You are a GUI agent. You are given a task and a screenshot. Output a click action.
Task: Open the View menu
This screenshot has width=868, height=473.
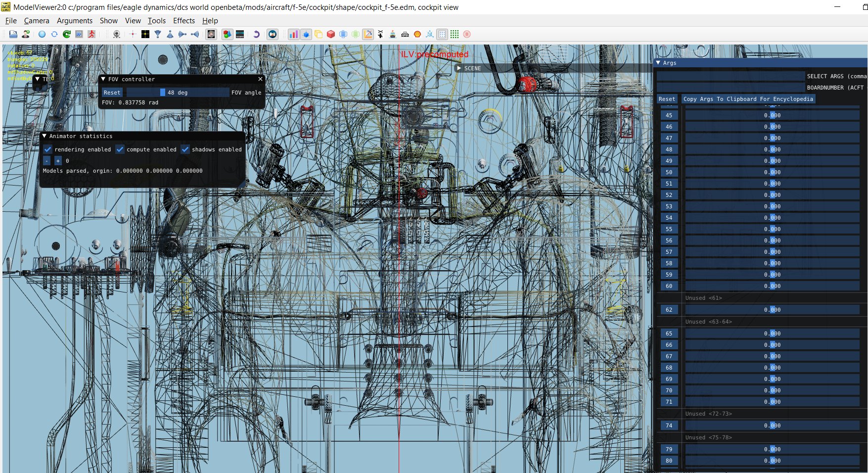coord(133,20)
